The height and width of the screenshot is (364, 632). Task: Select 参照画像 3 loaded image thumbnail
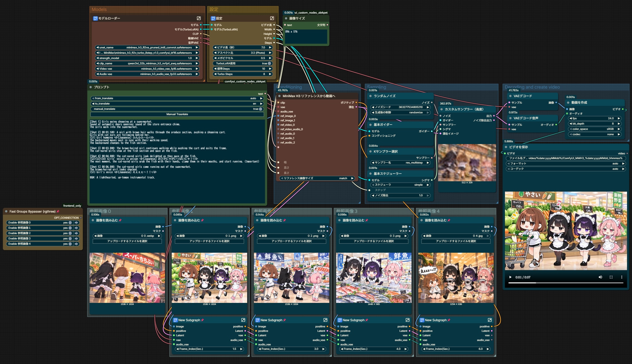click(374, 278)
